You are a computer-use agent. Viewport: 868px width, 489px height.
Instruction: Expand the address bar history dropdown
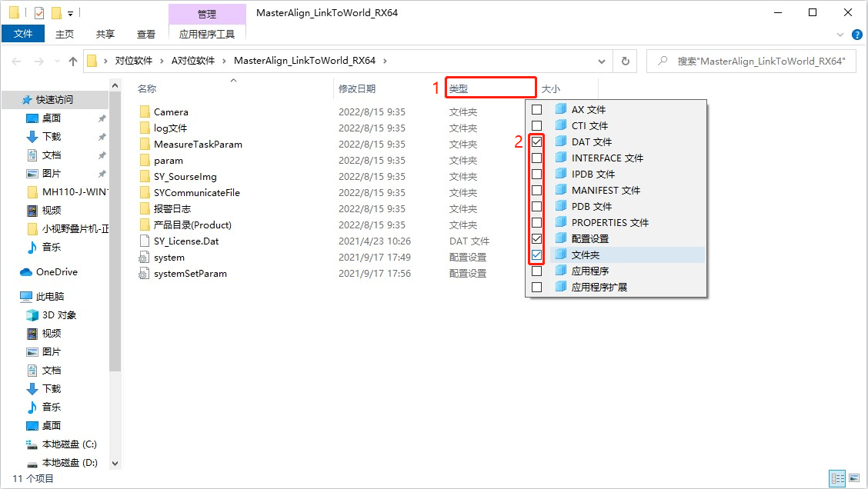pos(605,62)
